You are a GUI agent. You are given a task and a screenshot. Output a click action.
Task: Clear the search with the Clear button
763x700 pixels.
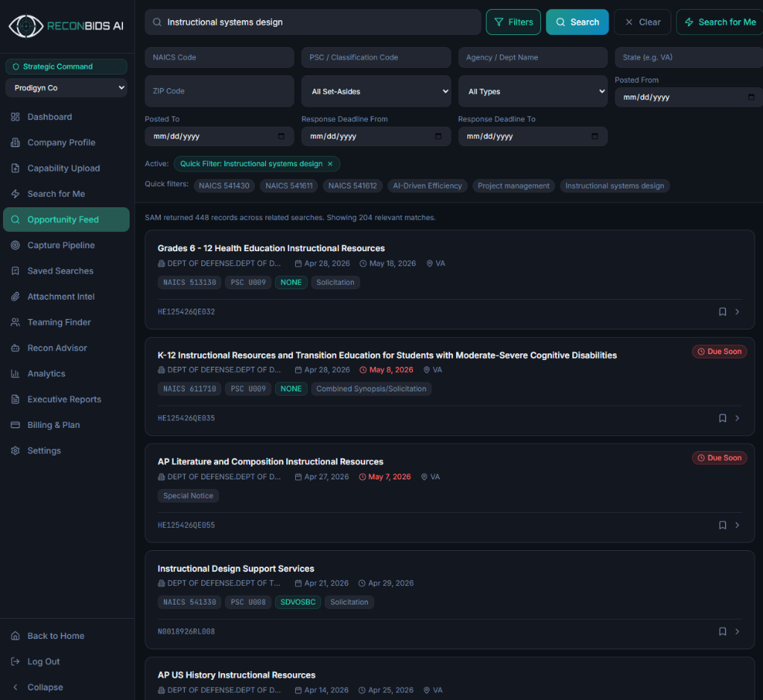point(642,22)
